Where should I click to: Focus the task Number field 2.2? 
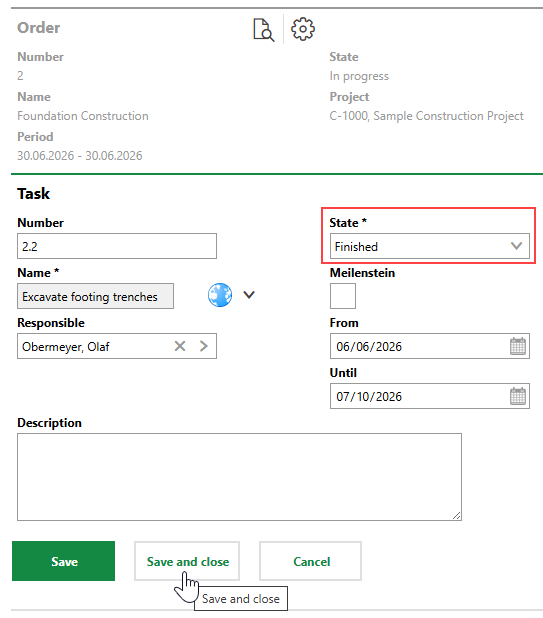coord(117,246)
